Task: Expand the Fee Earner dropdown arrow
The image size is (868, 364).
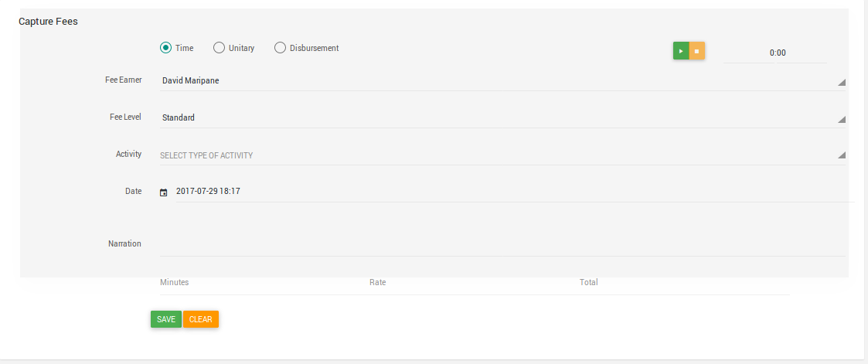Action: click(x=842, y=83)
